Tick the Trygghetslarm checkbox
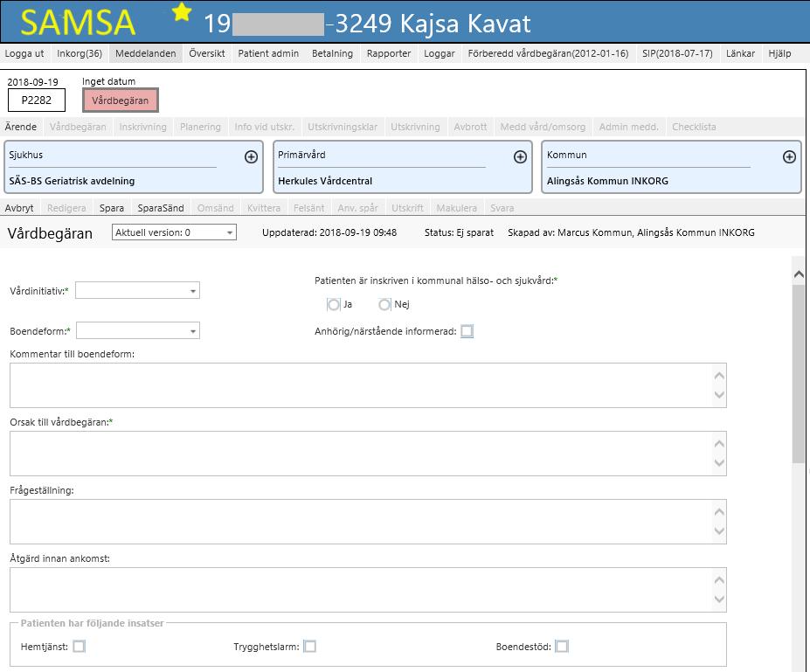Viewport: 810px width, 672px height. (x=310, y=646)
